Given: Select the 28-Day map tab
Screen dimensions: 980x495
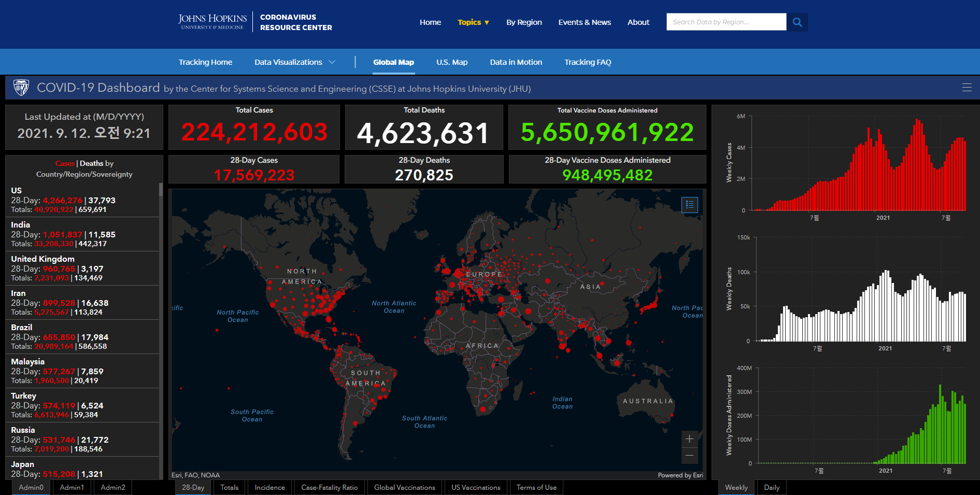Looking at the screenshot, I should tap(193, 488).
